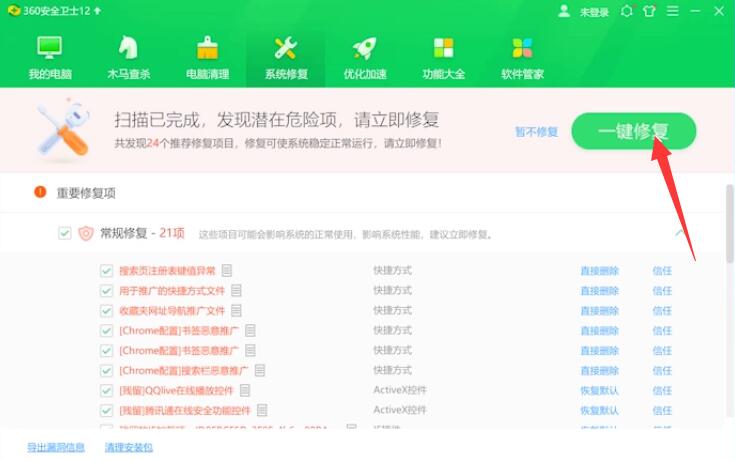Screen dimensions: 735x461
Task: Uncheck [残留]QQlive在线播放控件 checkbox
Action: 106,390
